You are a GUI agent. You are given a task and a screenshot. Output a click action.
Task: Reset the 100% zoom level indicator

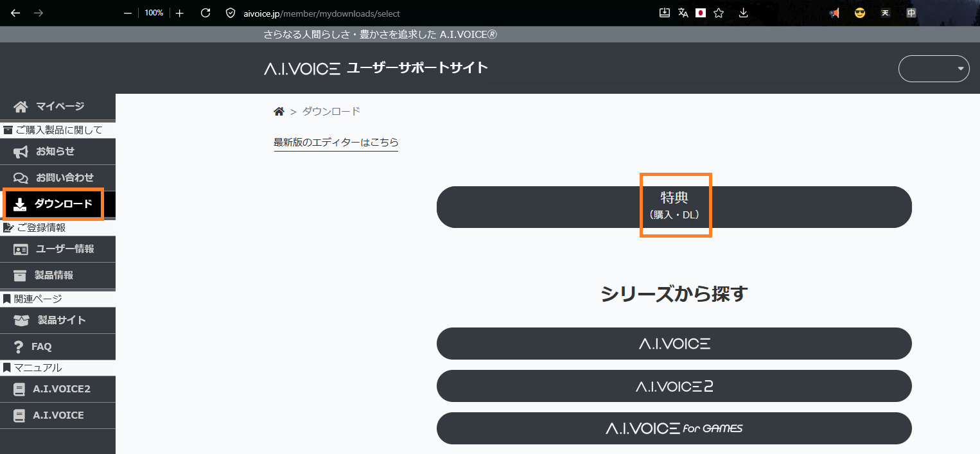153,13
